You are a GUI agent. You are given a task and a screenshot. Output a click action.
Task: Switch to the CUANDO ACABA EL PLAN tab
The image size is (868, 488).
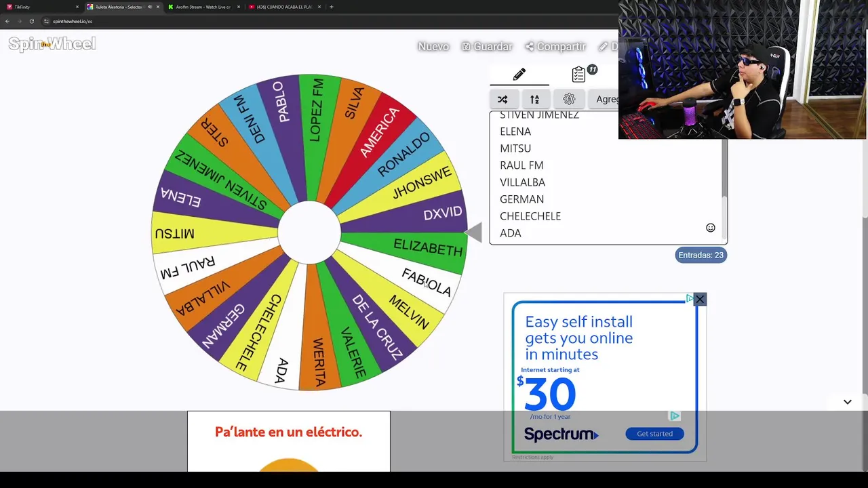[x=283, y=7]
